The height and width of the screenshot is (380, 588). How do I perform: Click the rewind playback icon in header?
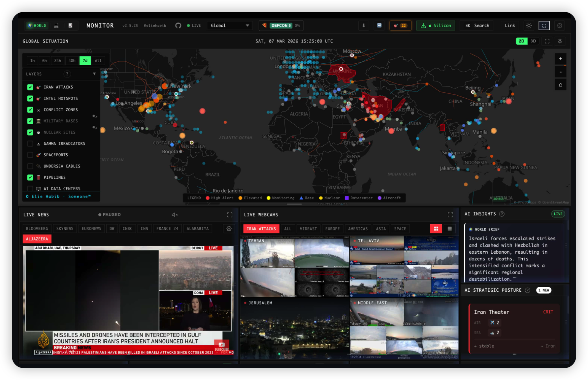[379, 25]
